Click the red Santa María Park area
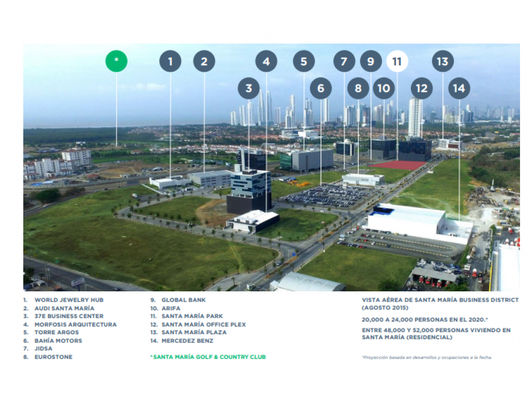The width and height of the screenshot is (532, 399). coord(398,166)
